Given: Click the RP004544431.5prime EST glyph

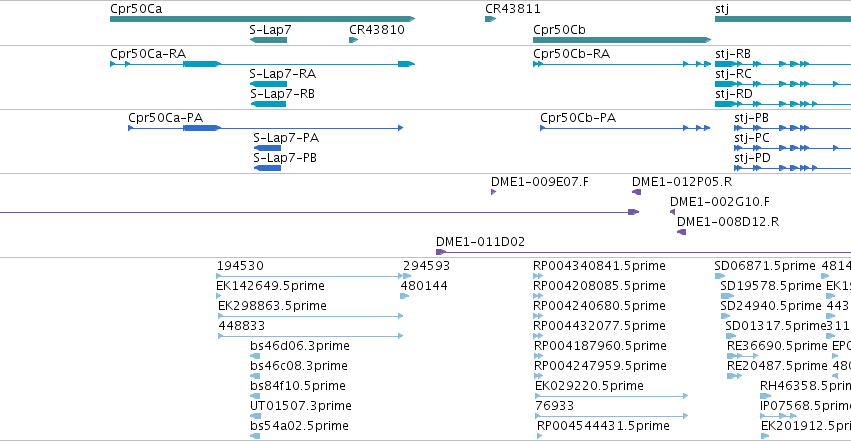Looking at the screenshot, I should click(539, 436).
